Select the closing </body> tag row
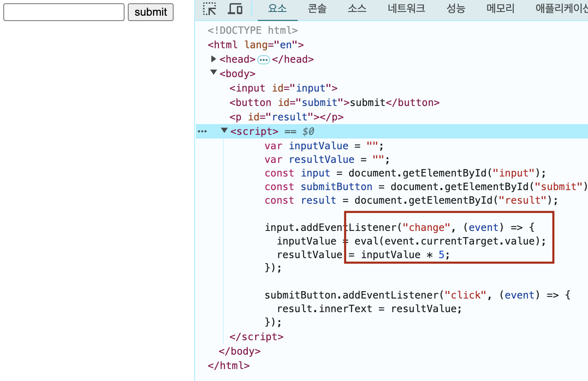The image size is (588, 381). tap(240, 351)
